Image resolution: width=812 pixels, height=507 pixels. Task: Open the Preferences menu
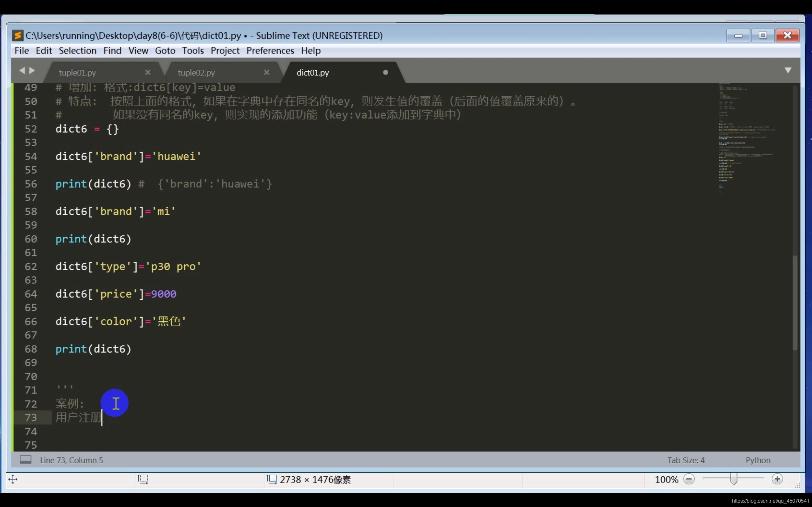click(270, 51)
